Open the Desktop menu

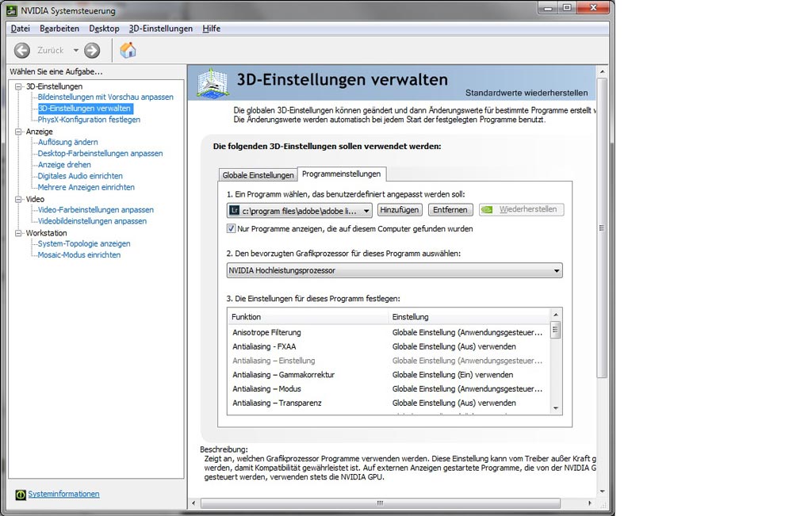(x=104, y=29)
